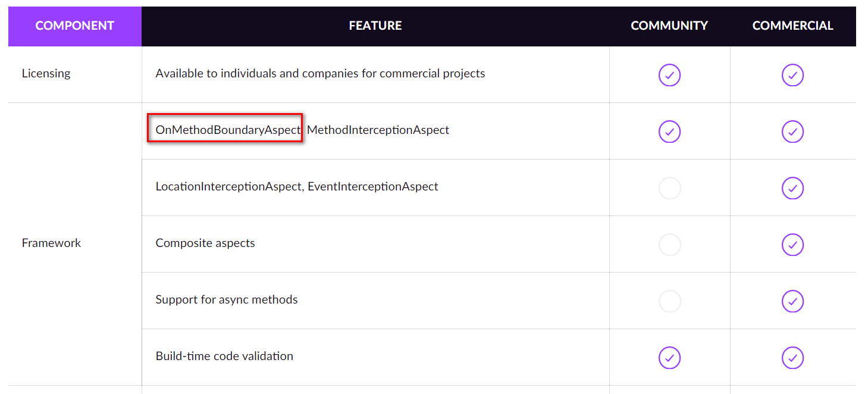The width and height of the screenshot is (868, 394).
Task: Click empty Community circle for async methods
Action: tap(669, 301)
